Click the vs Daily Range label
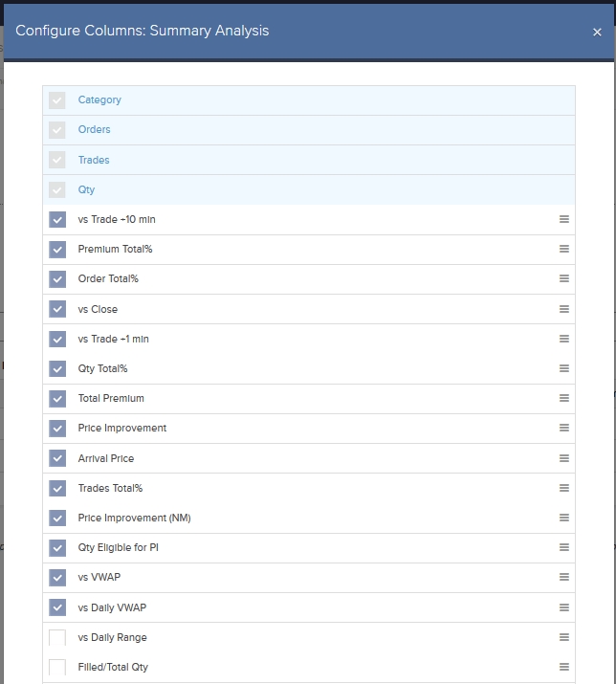The image size is (616, 684). [x=113, y=637]
